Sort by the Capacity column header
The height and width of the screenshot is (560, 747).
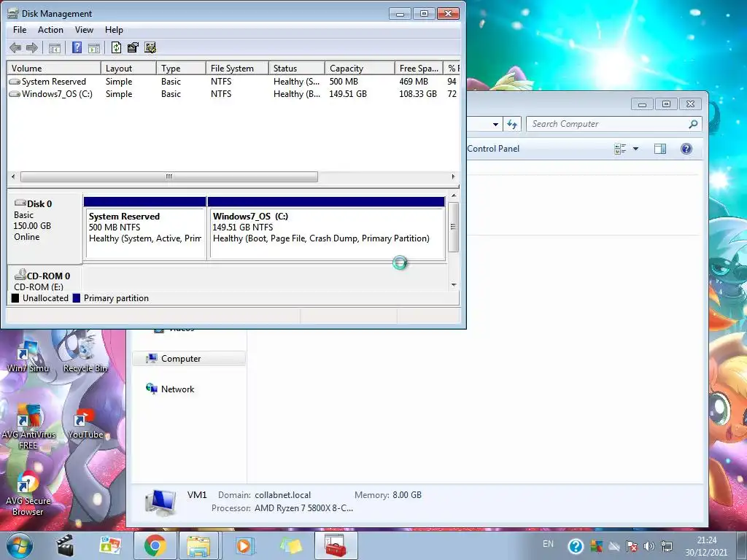[x=360, y=68]
